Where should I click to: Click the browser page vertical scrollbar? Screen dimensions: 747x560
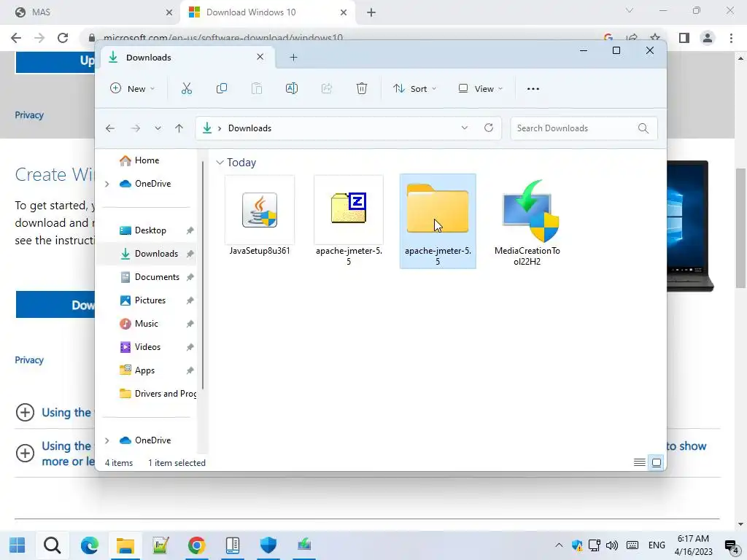pyautogui.click(x=740, y=228)
